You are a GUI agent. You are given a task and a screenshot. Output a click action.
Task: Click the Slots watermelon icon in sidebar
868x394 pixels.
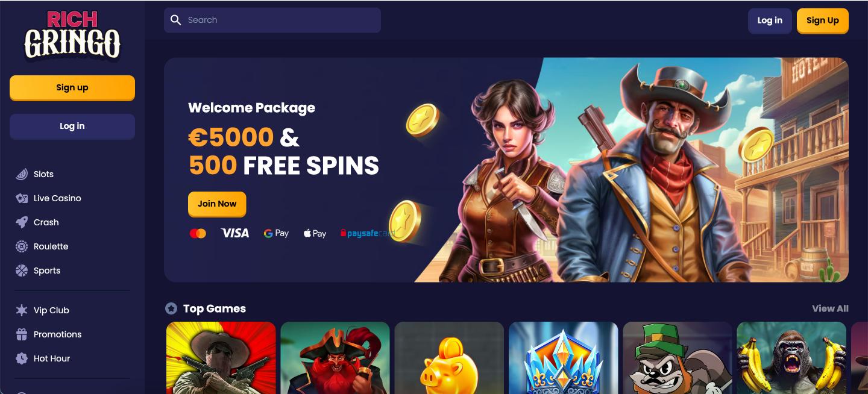point(22,174)
